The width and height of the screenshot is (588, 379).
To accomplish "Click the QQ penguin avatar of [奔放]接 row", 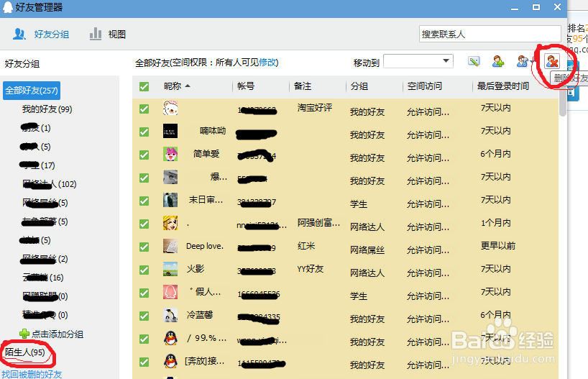I will tap(170, 361).
